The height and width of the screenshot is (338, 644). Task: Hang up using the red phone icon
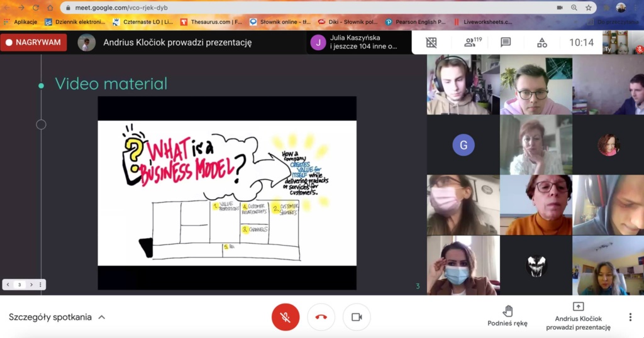pos(321,317)
